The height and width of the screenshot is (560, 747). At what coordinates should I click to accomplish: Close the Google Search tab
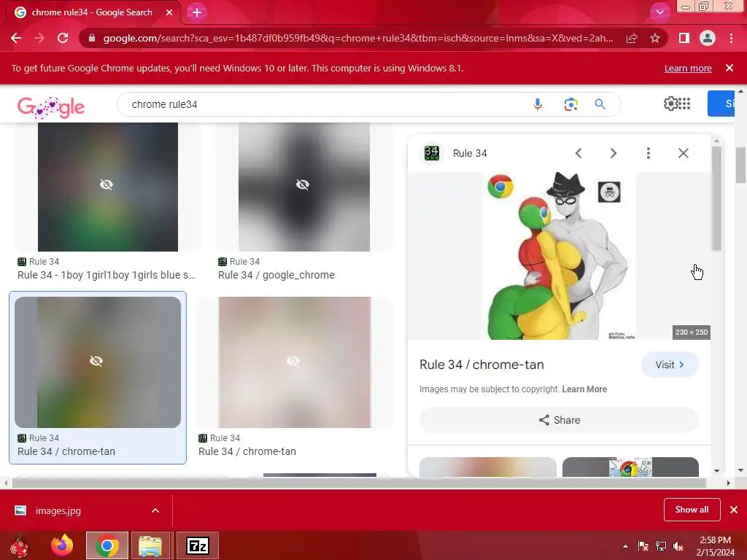(x=169, y=12)
